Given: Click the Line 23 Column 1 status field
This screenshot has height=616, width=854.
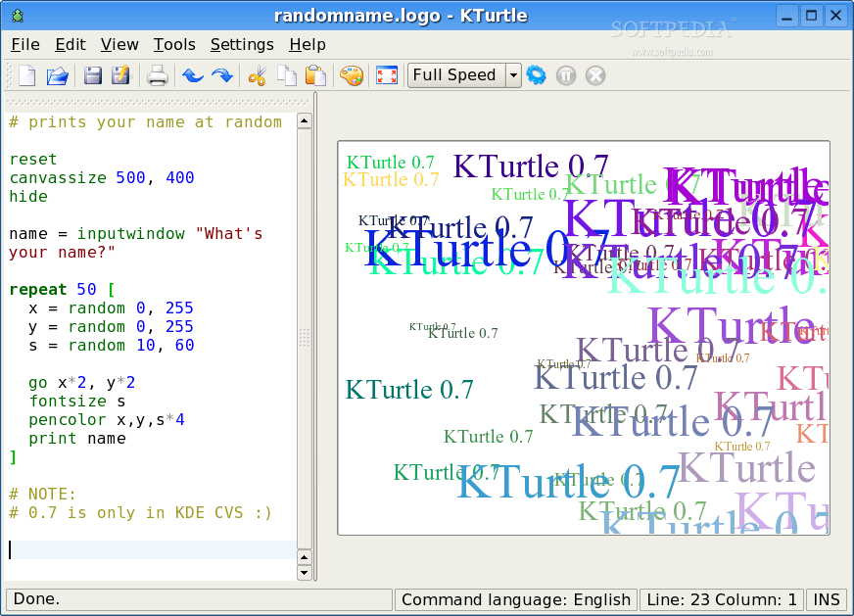Looking at the screenshot, I should click(x=722, y=599).
